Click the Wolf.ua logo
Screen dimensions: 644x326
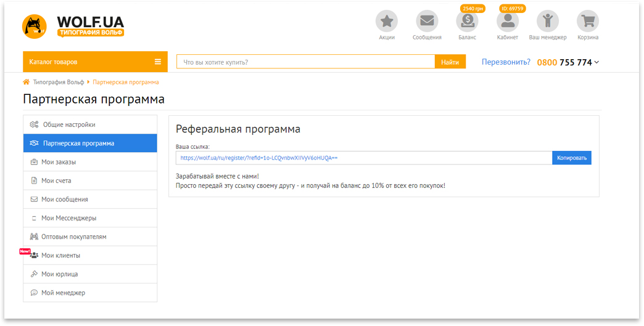(73, 26)
